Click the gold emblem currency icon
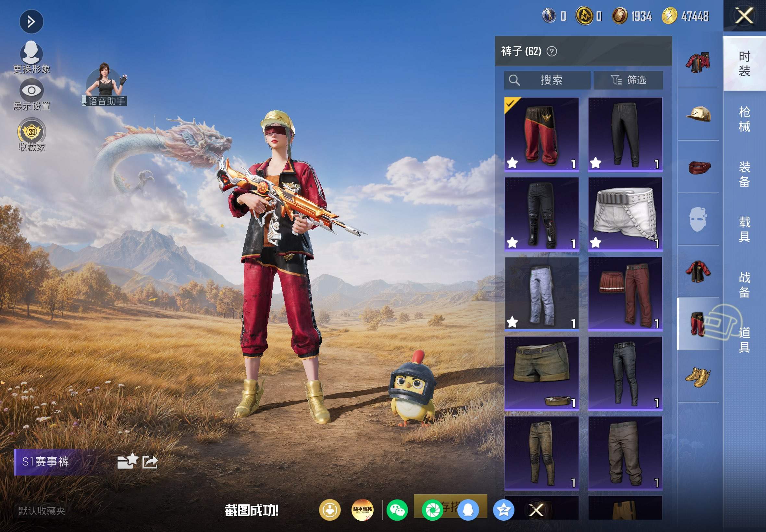 (x=584, y=16)
